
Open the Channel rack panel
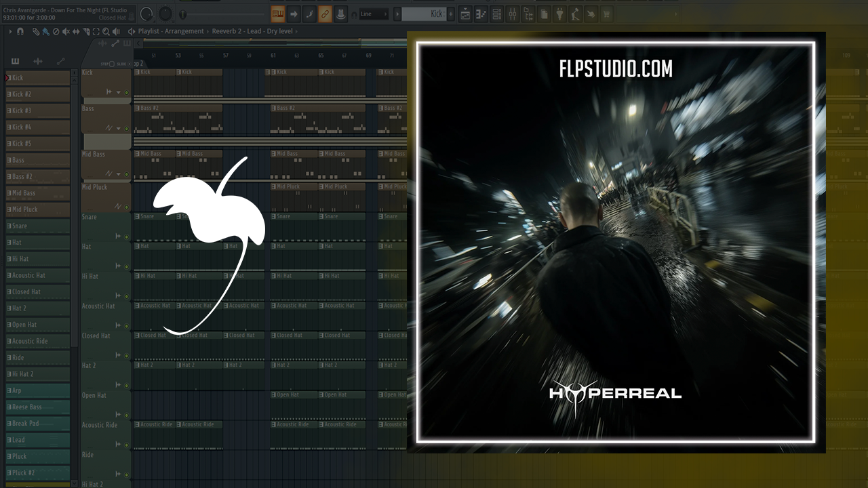(497, 14)
